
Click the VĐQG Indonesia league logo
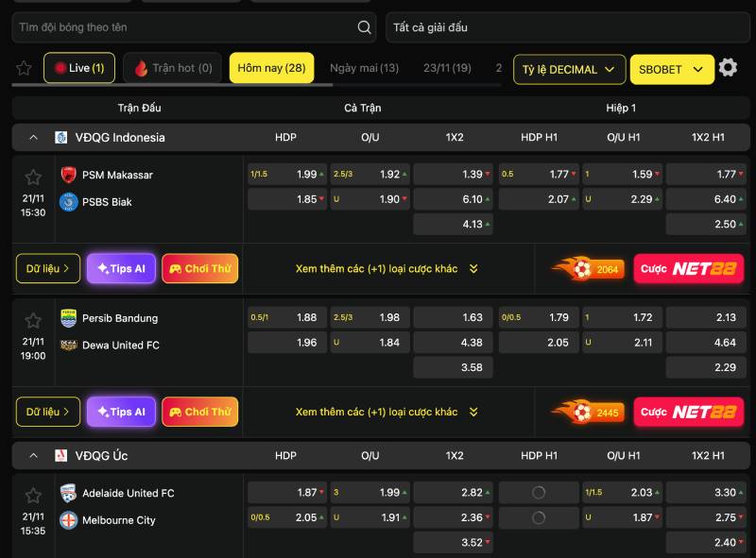pos(61,137)
